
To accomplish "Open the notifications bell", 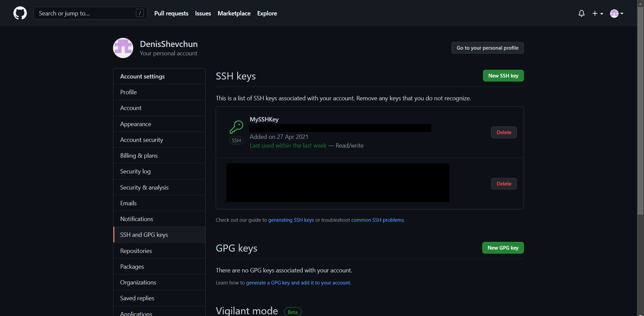I will [x=581, y=13].
